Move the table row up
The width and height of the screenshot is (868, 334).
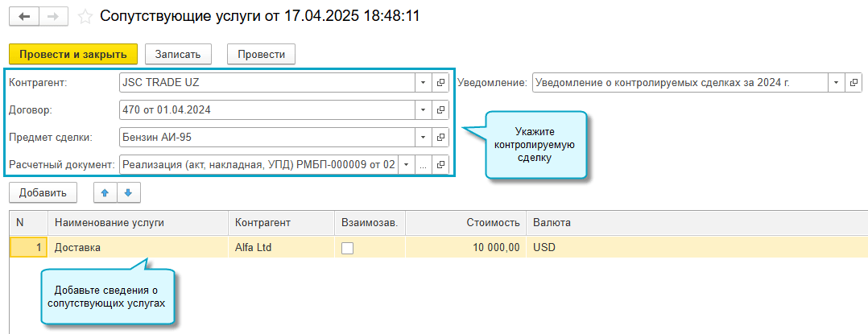[105, 192]
